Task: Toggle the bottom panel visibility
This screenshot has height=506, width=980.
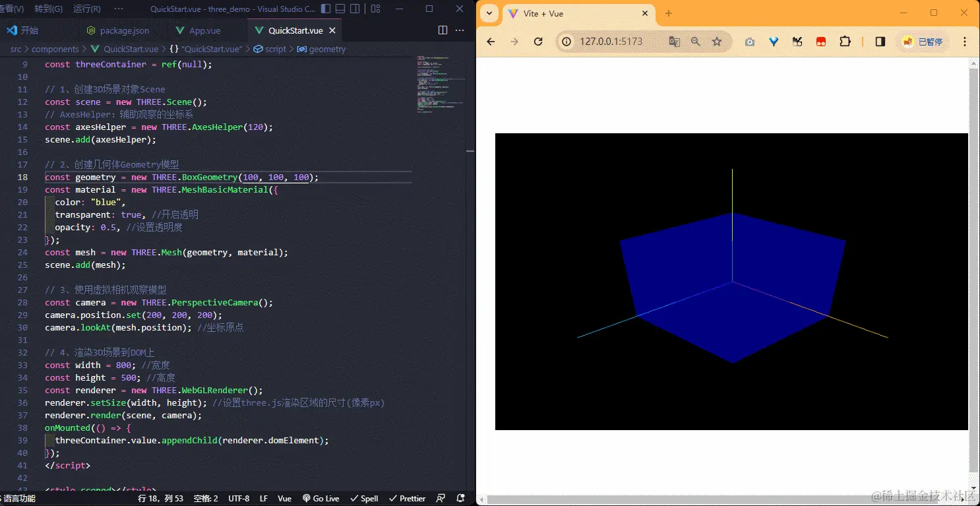Action: pos(340,9)
